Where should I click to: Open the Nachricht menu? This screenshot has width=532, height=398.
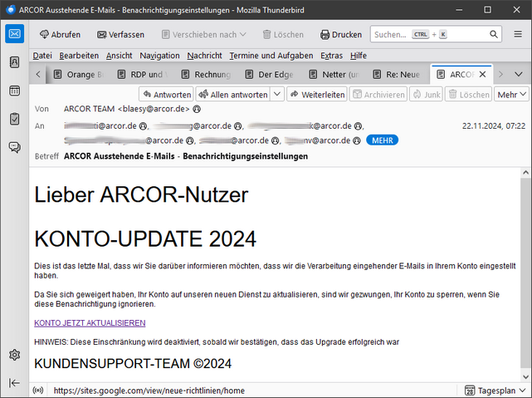click(x=204, y=56)
